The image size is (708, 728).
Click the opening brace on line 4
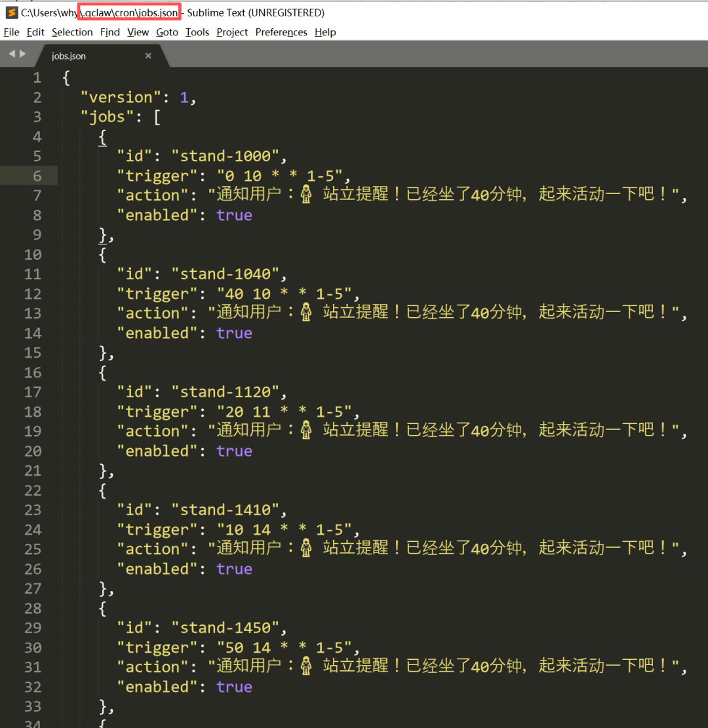tap(102, 136)
